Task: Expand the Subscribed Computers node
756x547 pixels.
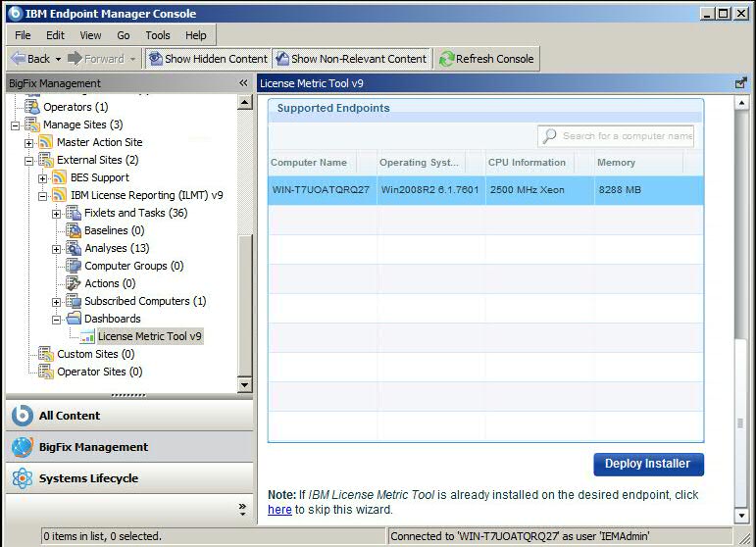Action: coord(57,303)
